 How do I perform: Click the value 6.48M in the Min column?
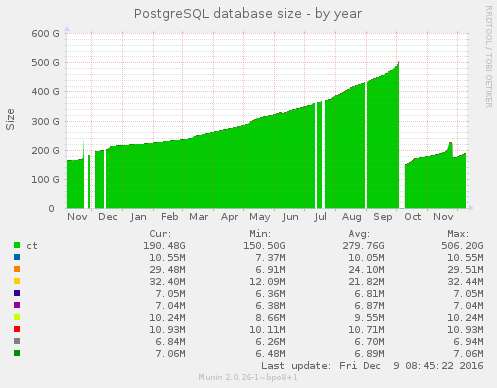coord(270,354)
